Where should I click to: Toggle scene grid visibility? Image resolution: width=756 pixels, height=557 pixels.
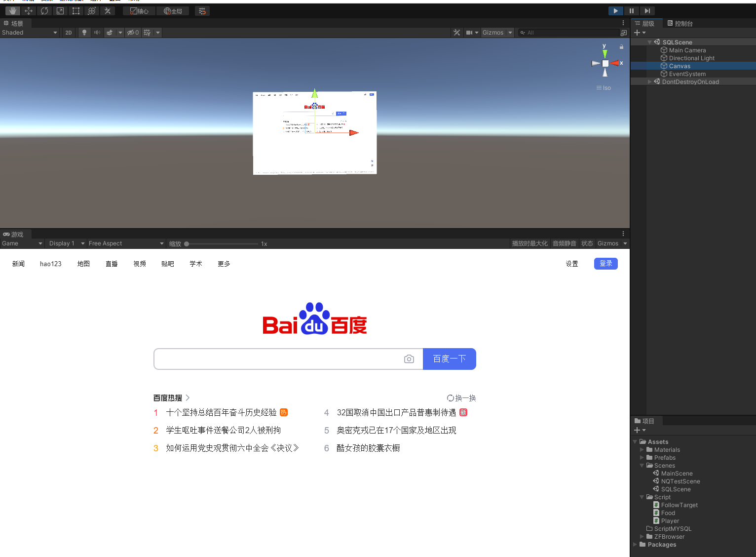[x=147, y=33]
